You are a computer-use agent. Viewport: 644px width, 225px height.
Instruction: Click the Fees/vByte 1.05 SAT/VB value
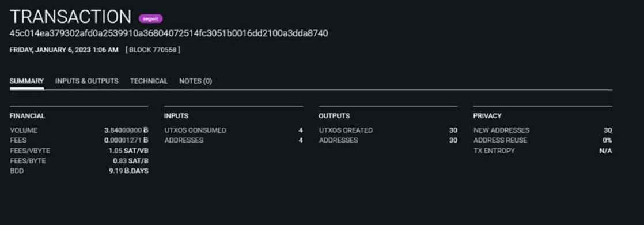pyautogui.click(x=128, y=151)
